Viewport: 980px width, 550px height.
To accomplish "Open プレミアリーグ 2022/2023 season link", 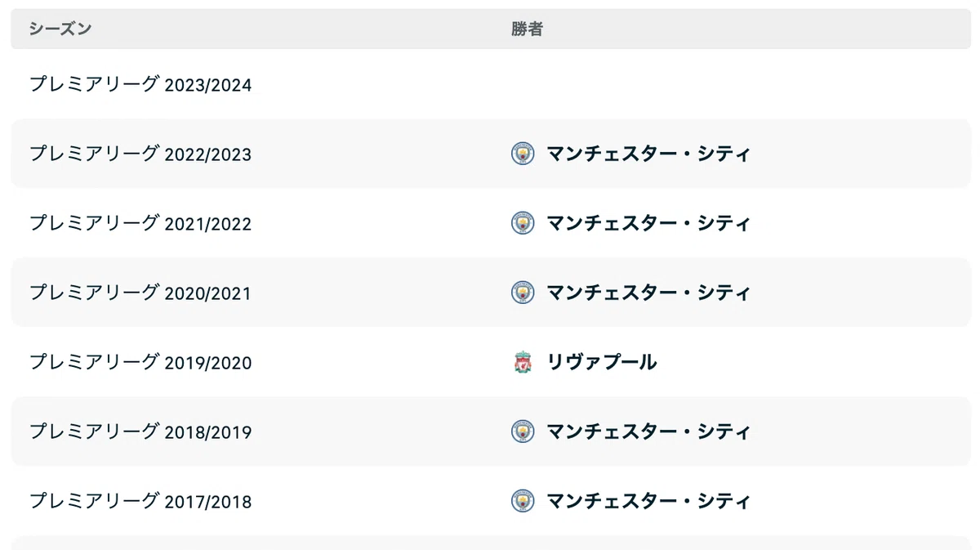I will tap(140, 154).
